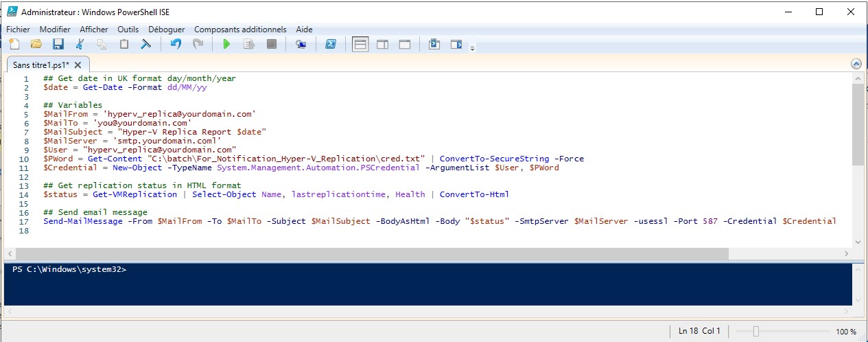Cut the selected text

tap(80, 45)
